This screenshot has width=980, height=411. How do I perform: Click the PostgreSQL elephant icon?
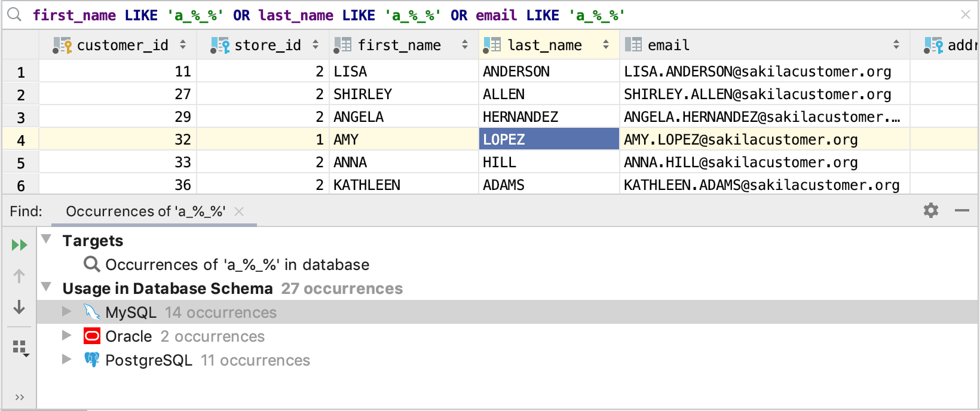(x=91, y=360)
